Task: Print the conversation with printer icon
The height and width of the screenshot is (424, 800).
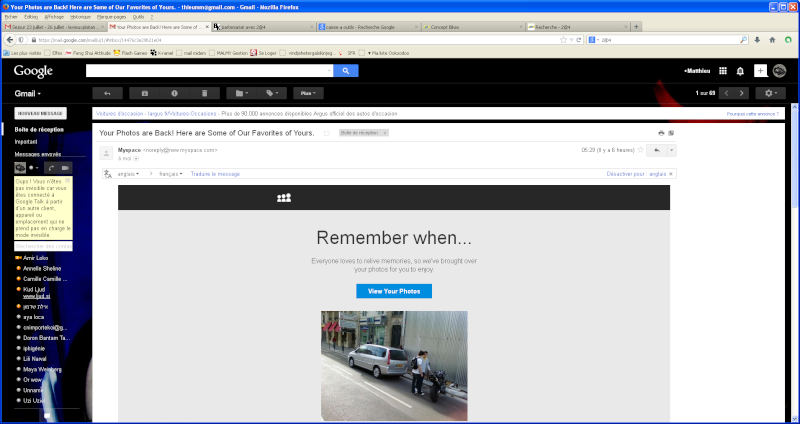Action: (661, 133)
